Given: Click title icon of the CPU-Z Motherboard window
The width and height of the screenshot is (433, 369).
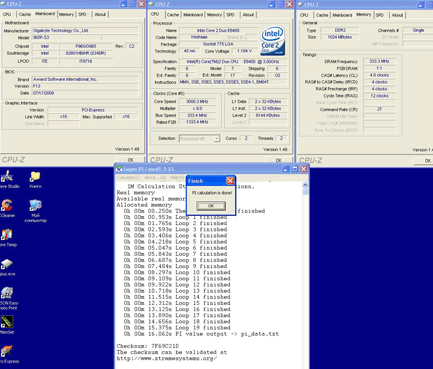Looking at the screenshot, I should (x=3, y=4).
